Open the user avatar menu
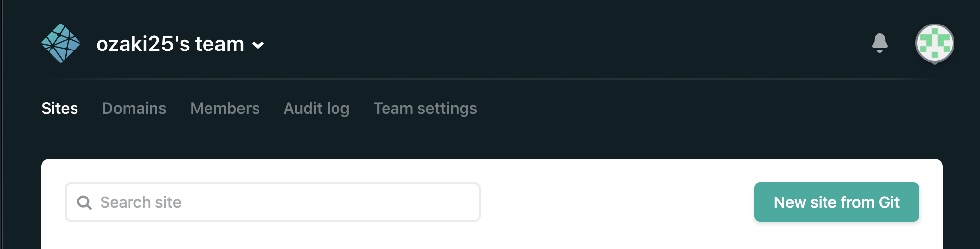Image resolution: width=980 pixels, height=249 pixels. point(935,44)
